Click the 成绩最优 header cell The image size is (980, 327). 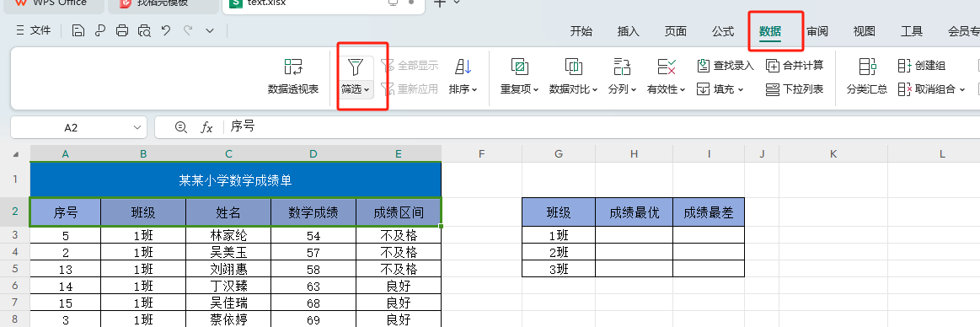coord(634,212)
